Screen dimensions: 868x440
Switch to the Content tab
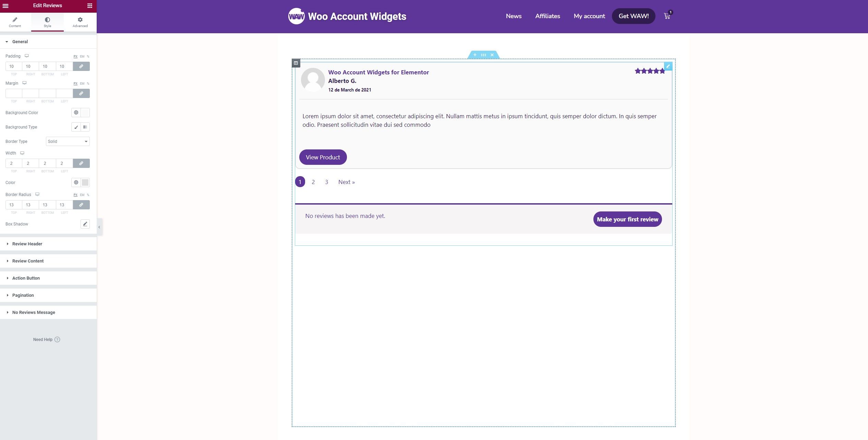click(x=15, y=22)
